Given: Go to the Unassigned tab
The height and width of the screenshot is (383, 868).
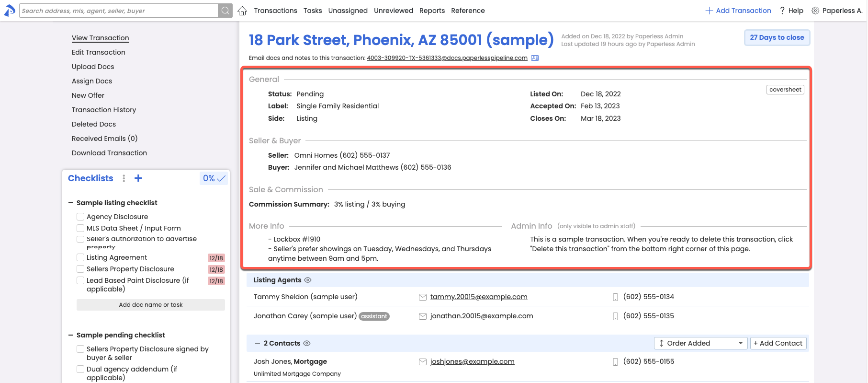Looking at the screenshot, I should coord(348,11).
